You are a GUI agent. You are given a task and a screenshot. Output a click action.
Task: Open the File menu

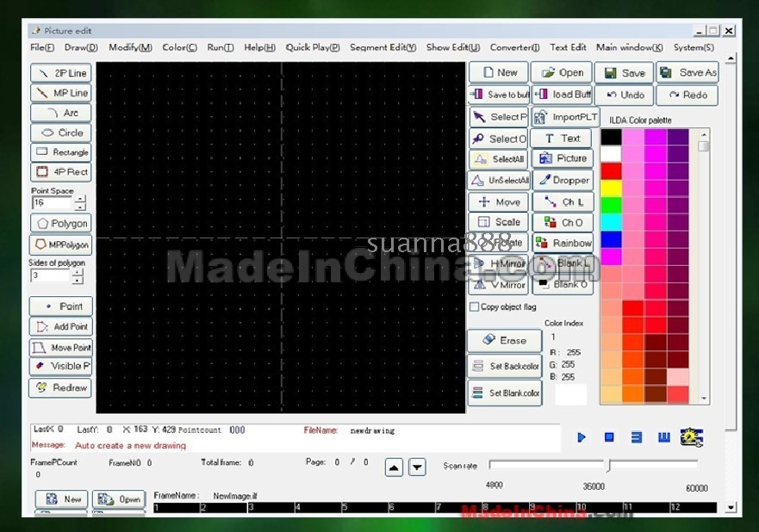coord(42,47)
